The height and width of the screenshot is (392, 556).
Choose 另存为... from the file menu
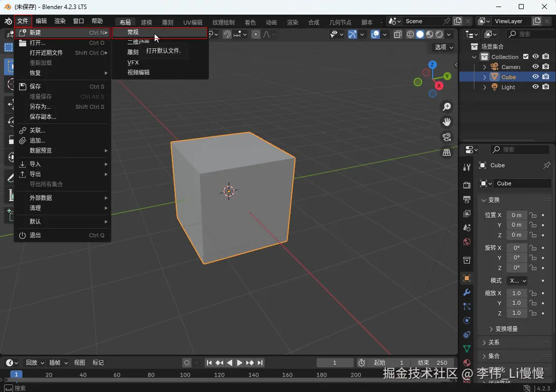coord(40,107)
